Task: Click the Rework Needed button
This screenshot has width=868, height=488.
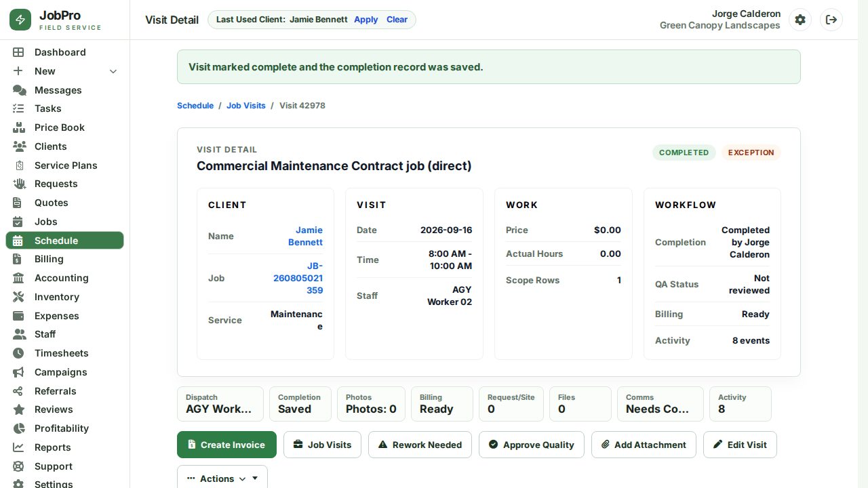Action: pyautogui.click(x=420, y=445)
